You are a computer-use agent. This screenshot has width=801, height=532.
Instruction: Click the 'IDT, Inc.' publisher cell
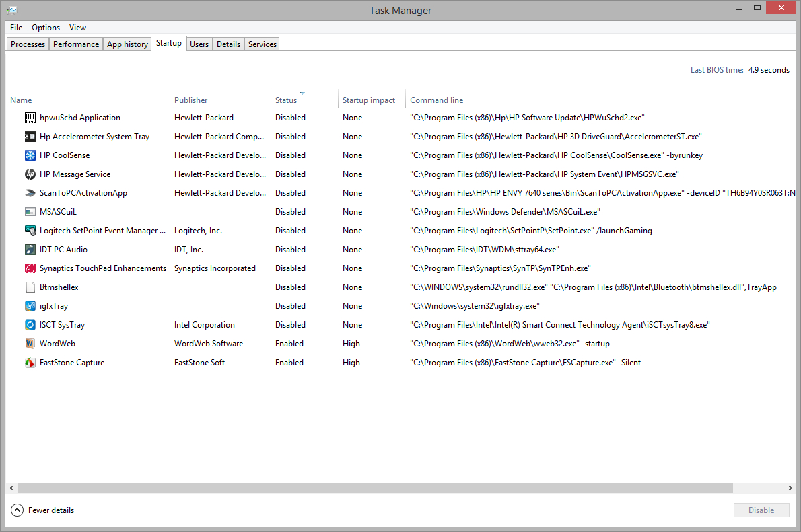point(188,250)
